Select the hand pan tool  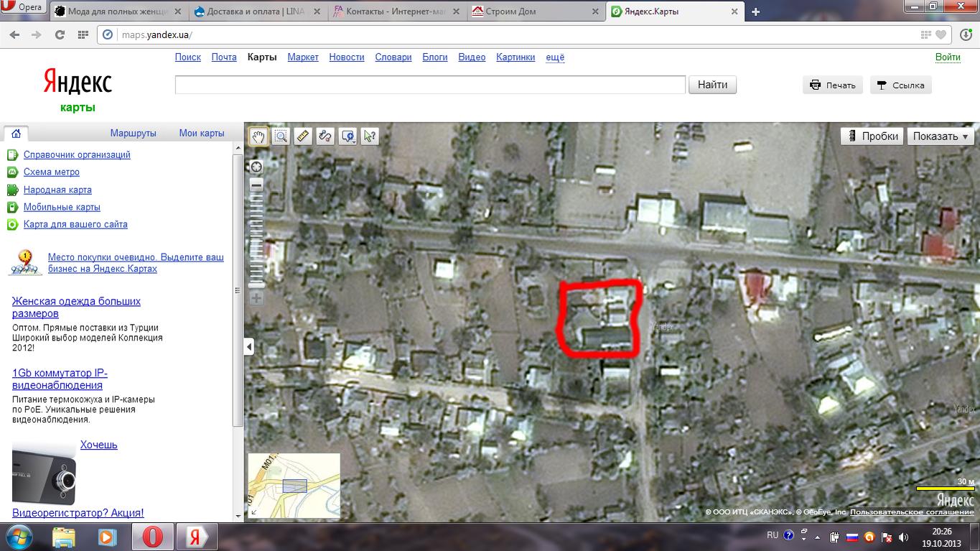coord(258,136)
